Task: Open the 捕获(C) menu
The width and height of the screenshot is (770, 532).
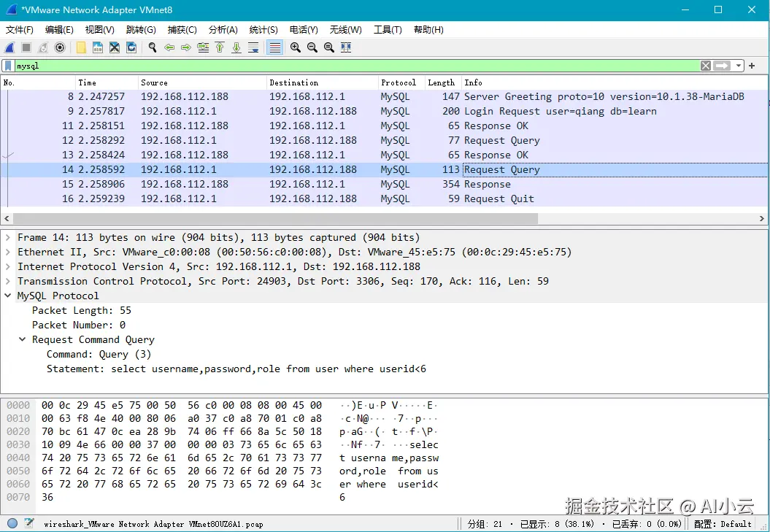Action: coord(182,30)
